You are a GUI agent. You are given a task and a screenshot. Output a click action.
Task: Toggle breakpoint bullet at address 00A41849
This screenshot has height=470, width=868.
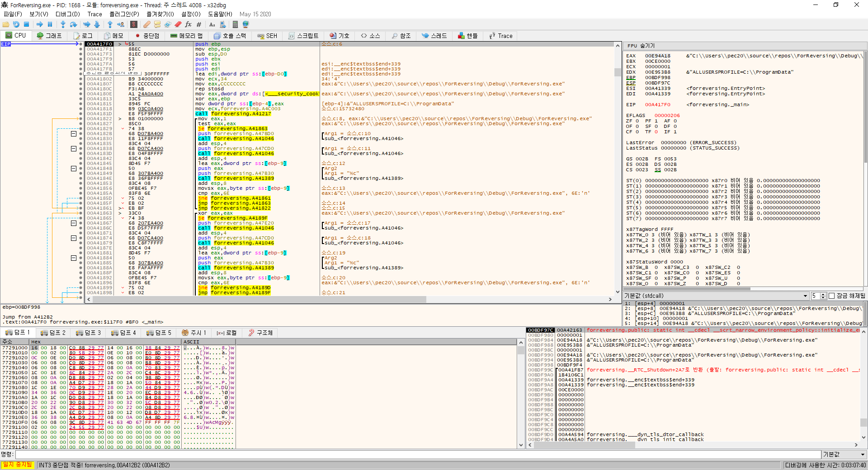click(81, 173)
